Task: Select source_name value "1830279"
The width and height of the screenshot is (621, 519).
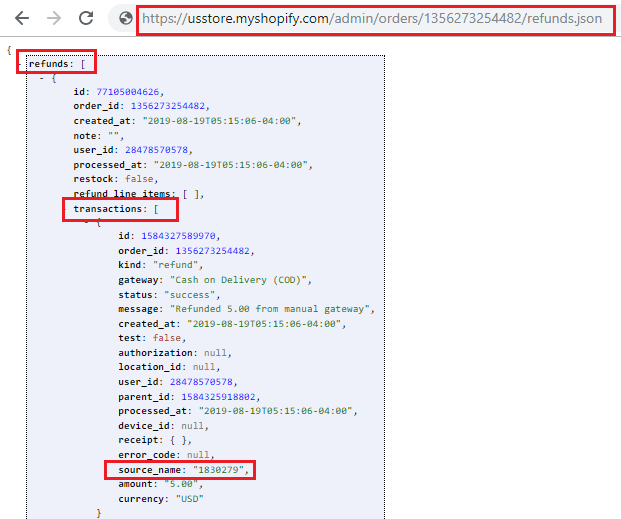Action: [x=218, y=470]
